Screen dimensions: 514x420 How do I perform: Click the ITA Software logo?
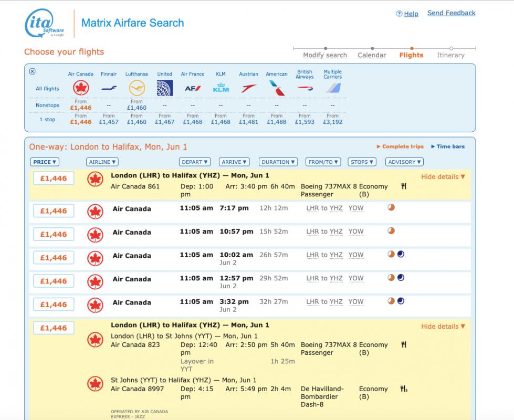pyautogui.click(x=45, y=23)
